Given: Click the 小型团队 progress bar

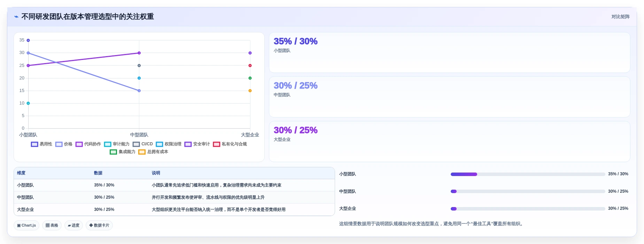Looking at the screenshot, I should [x=528, y=174].
